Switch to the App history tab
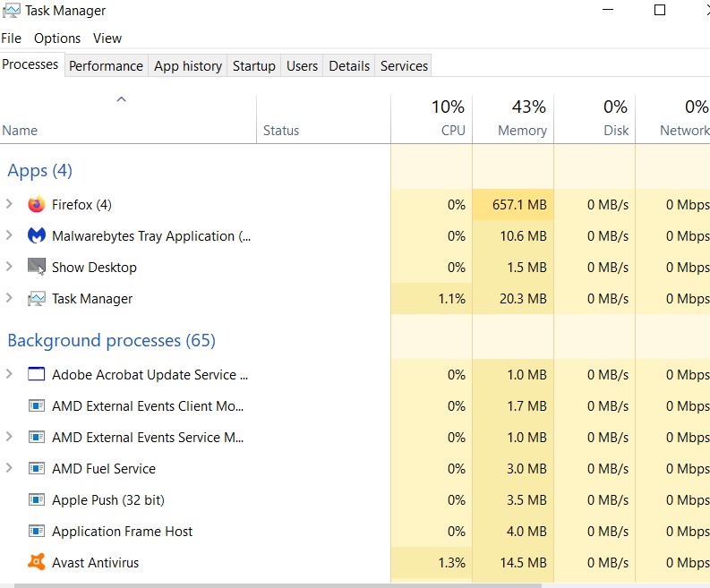The height and width of the screenshot is (588, 710). pyautogui.click(x=188, y=66)
